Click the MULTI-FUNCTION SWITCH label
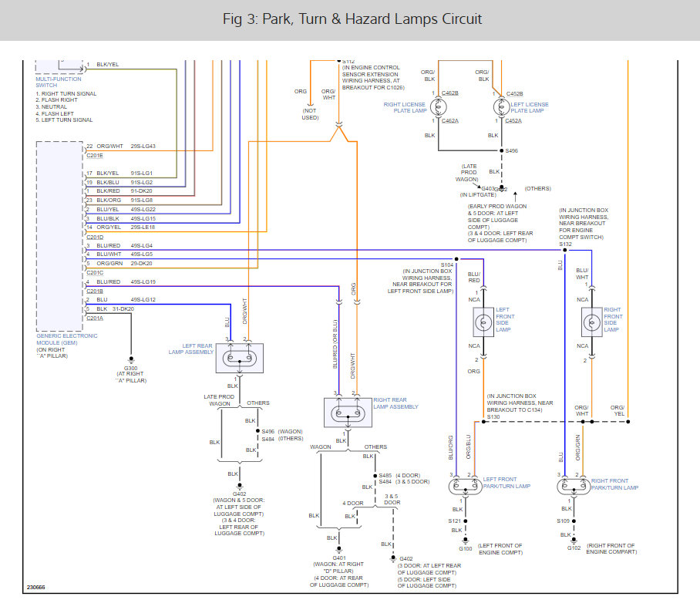The height and width of the screenshot is (610, 700). 59,83
